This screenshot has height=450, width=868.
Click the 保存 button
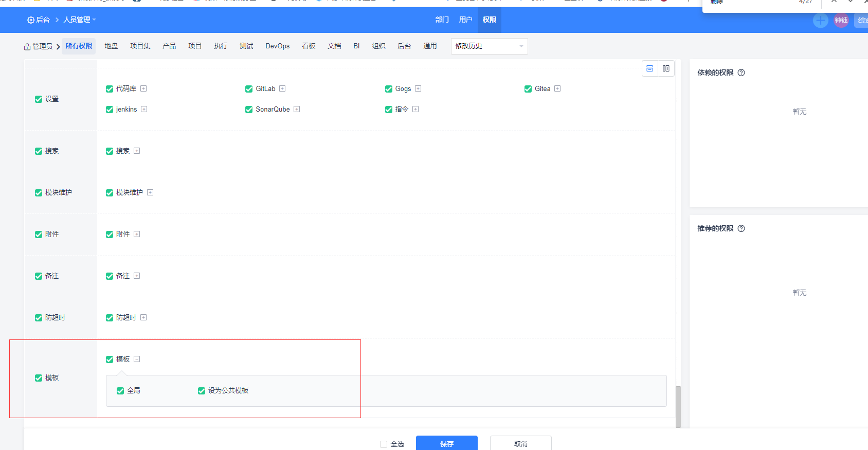tap(446, 443)
